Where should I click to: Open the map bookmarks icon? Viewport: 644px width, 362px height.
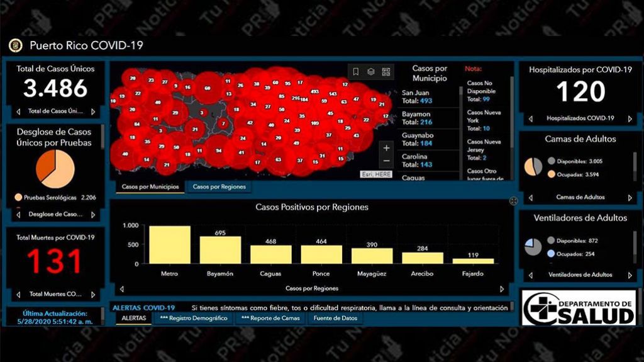click(356, 72)
